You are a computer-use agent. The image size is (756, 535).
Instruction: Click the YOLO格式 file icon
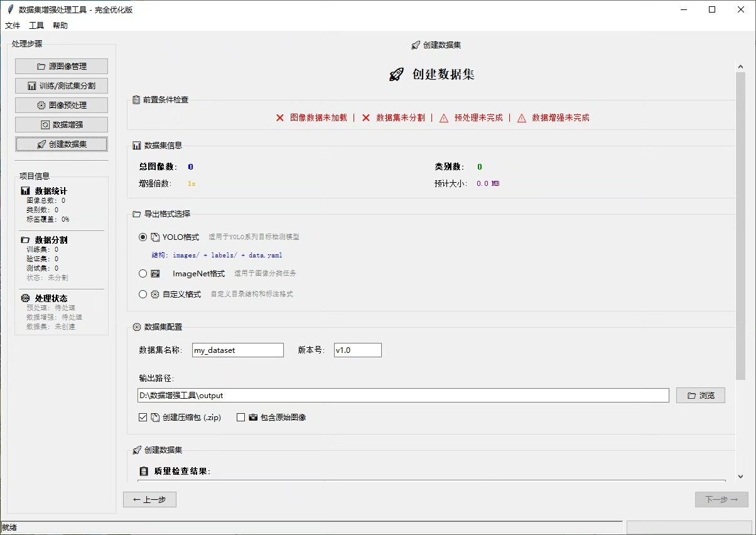[155, 237]
